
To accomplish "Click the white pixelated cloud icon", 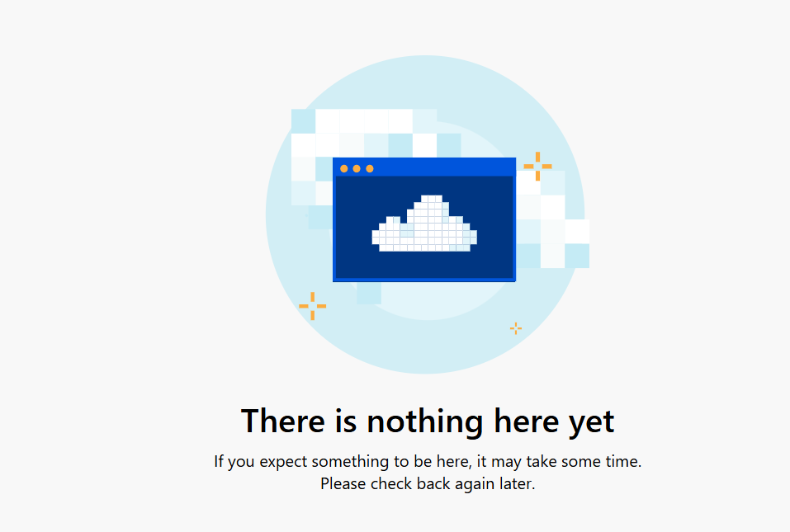I will click(424, 224).
